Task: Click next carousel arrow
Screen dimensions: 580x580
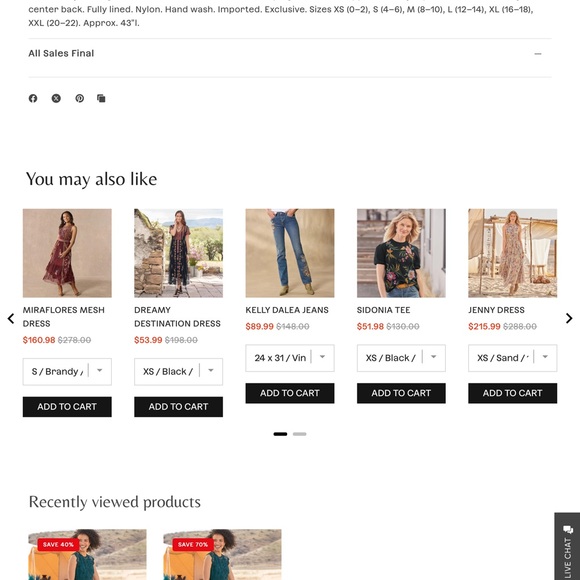Action: [569, 318]
